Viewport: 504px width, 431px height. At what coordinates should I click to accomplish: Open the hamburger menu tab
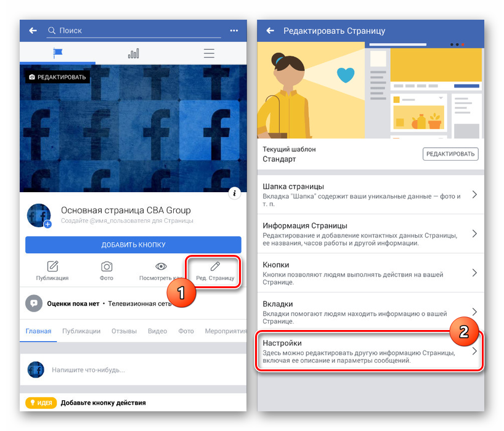(x=209, y=54)
